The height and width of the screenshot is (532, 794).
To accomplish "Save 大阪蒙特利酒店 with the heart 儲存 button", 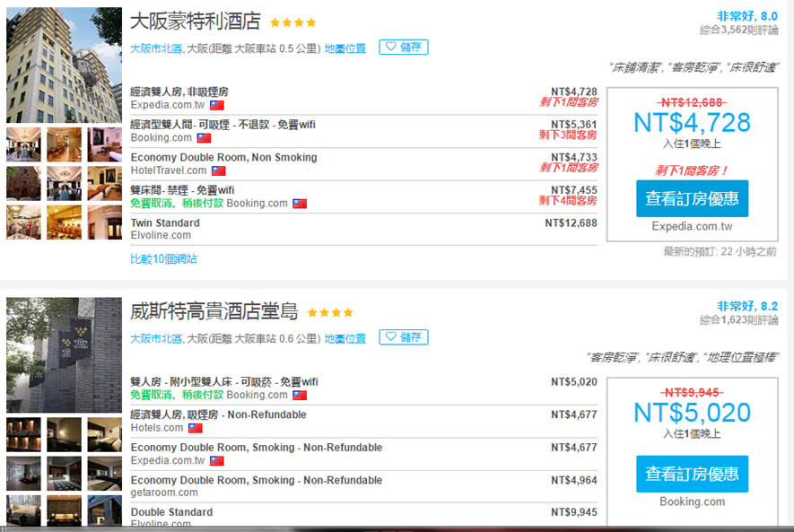I will [x=403, y=48].
